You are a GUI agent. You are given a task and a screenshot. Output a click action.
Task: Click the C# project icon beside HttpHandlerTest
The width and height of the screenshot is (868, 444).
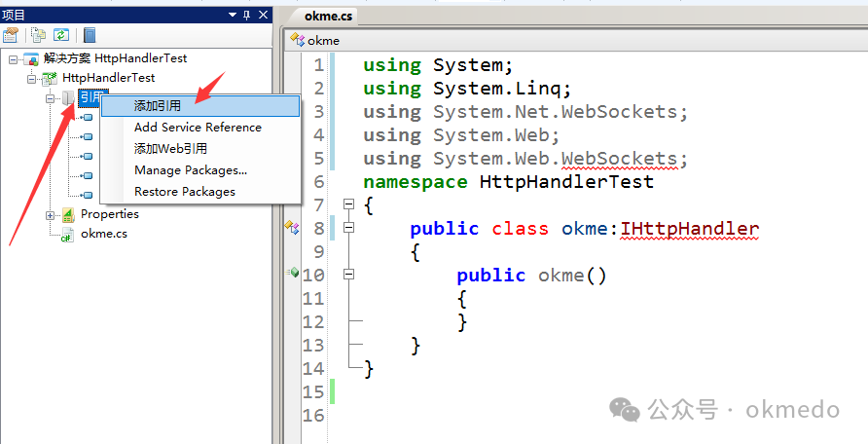pos(51,78)
